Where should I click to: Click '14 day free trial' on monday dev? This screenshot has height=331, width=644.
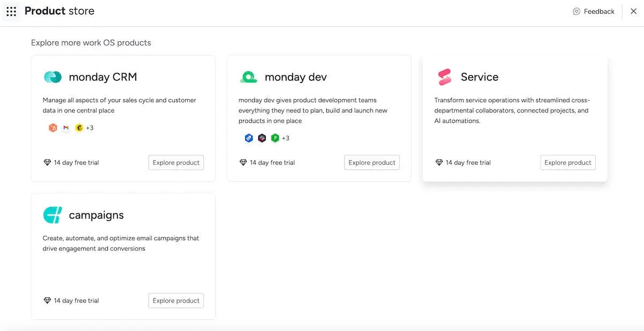pyautogui.click(x=272, y=162)
